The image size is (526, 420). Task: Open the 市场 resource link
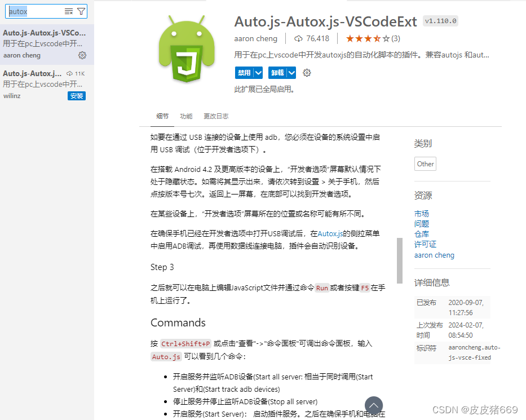[421, 213]
